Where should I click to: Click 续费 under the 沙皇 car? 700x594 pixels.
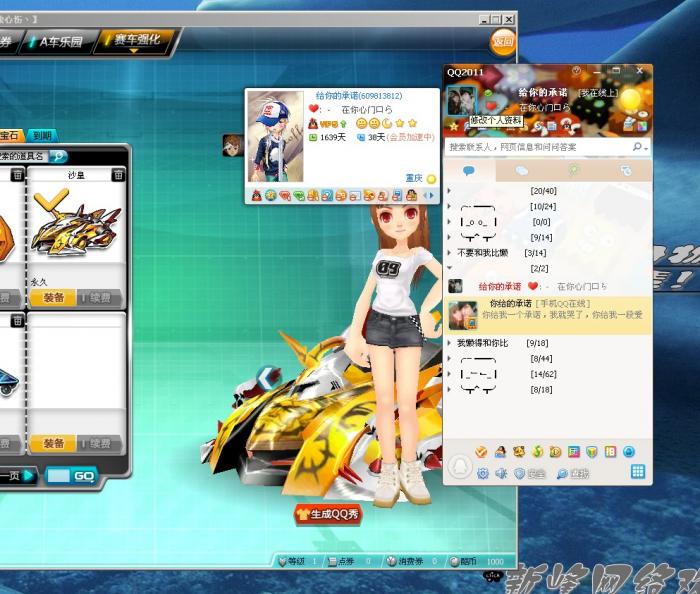99,297
